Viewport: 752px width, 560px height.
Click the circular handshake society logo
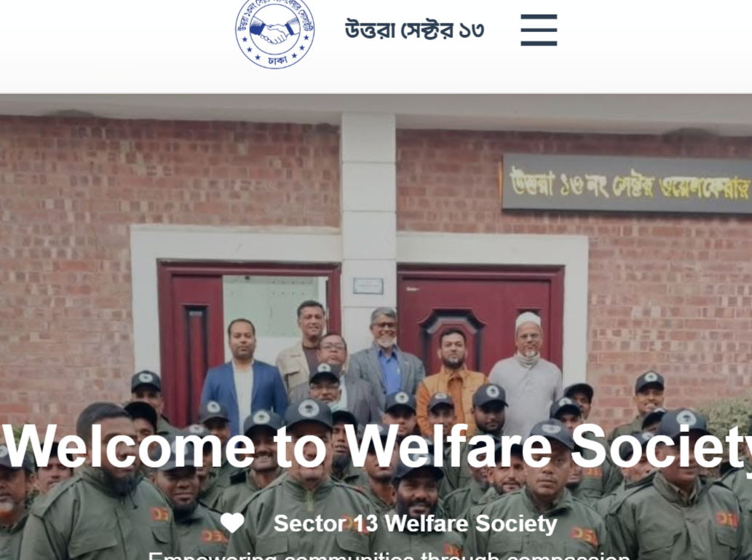tap(274, 32)
